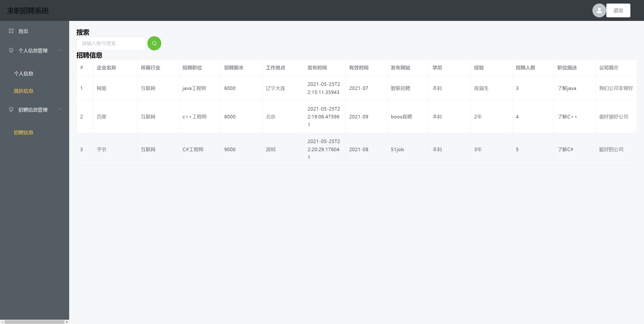
Task: Click the green search magnifier button
Action: pyautogui.click(x=154, y=43)
